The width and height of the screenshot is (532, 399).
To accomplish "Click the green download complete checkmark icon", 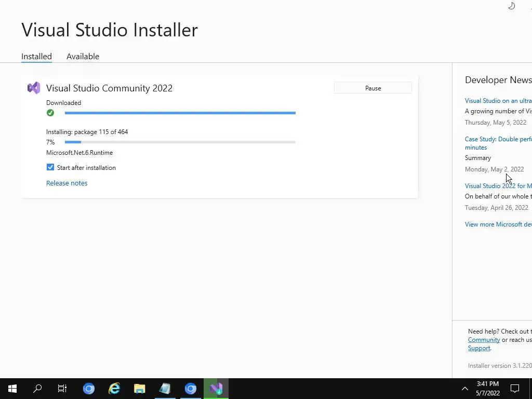I will click(50, 113).
